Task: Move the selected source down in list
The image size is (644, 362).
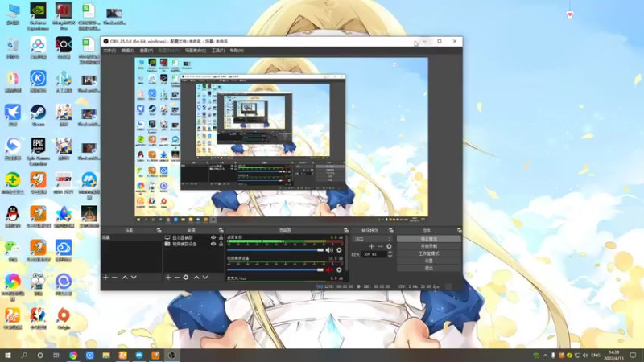Action: pos(205,278)
